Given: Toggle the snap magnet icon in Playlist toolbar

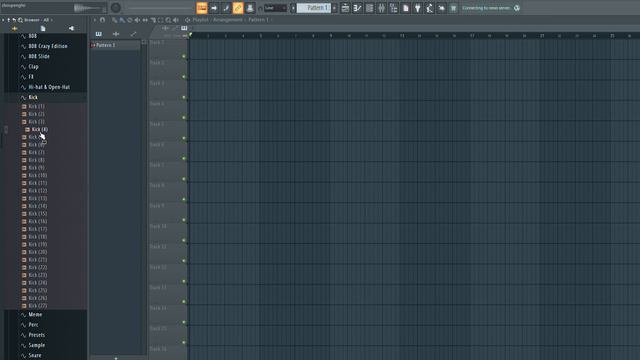Looking at the screenshot, I should click(x=102, y=20).
